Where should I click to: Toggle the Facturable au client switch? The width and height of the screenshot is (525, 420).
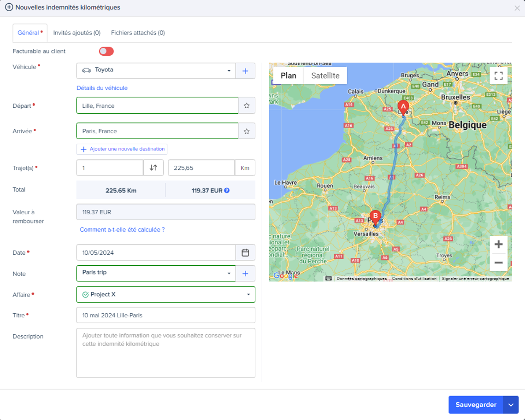tap(106, 51)
